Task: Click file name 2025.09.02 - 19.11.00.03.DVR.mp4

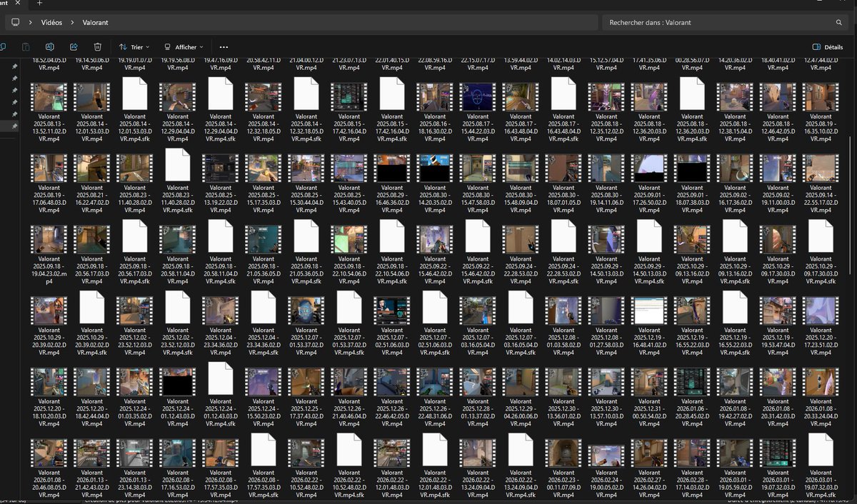Action: 778,198
